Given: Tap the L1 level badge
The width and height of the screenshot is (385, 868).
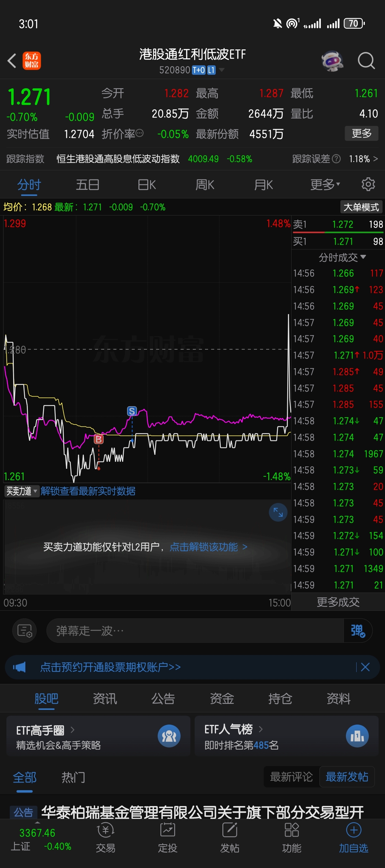Looking at the screenshot, I should coord(211,70).
